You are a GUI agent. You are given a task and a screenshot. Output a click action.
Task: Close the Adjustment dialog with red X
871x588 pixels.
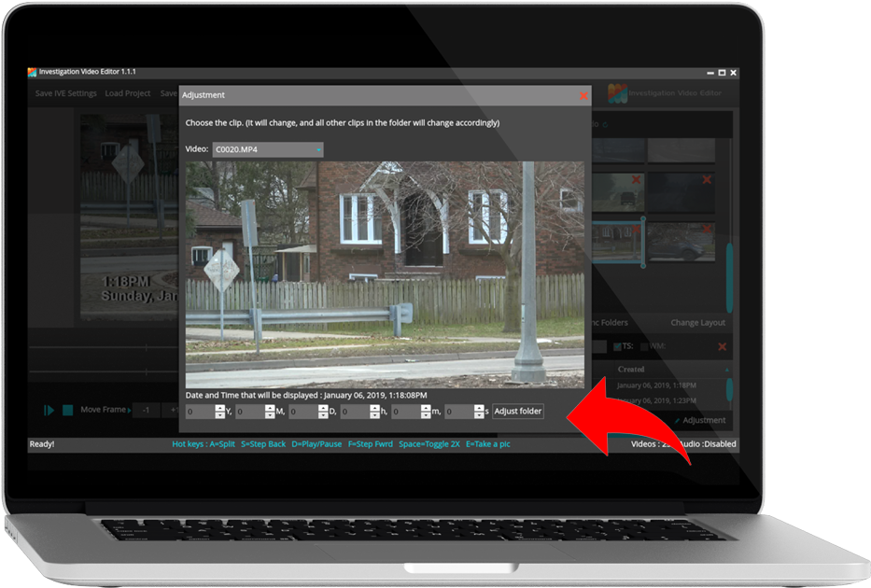(583, 95)
